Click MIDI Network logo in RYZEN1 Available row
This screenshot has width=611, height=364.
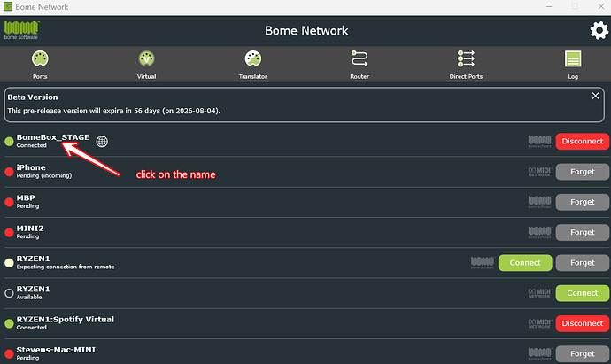click(x=539, y=293)
